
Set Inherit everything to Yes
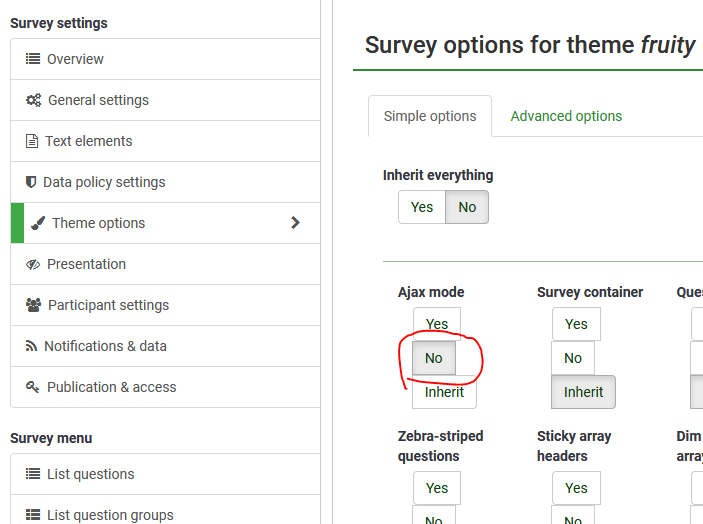click(422, 207)
